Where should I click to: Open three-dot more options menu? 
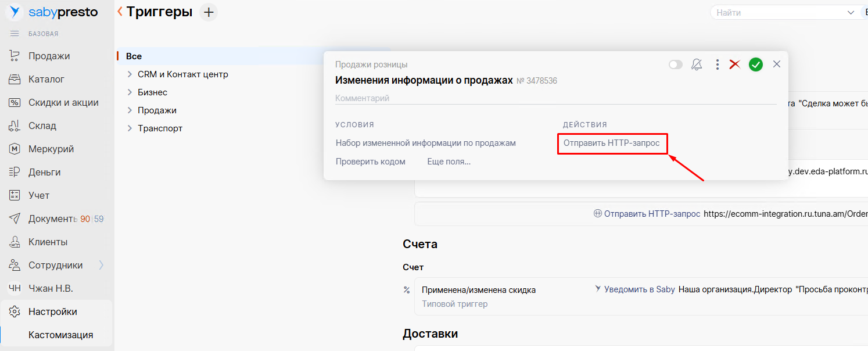click(718, 65)
